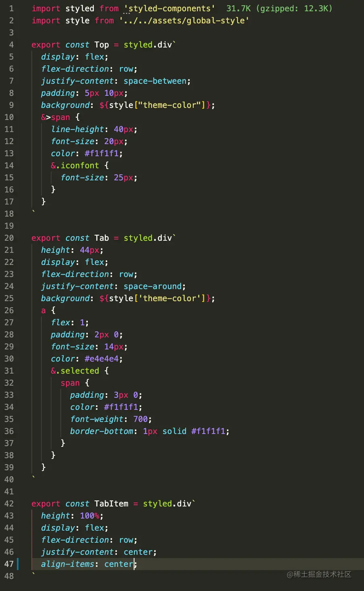
Task: Click the "&.selected" selector
Action: [x=75, y=371]
